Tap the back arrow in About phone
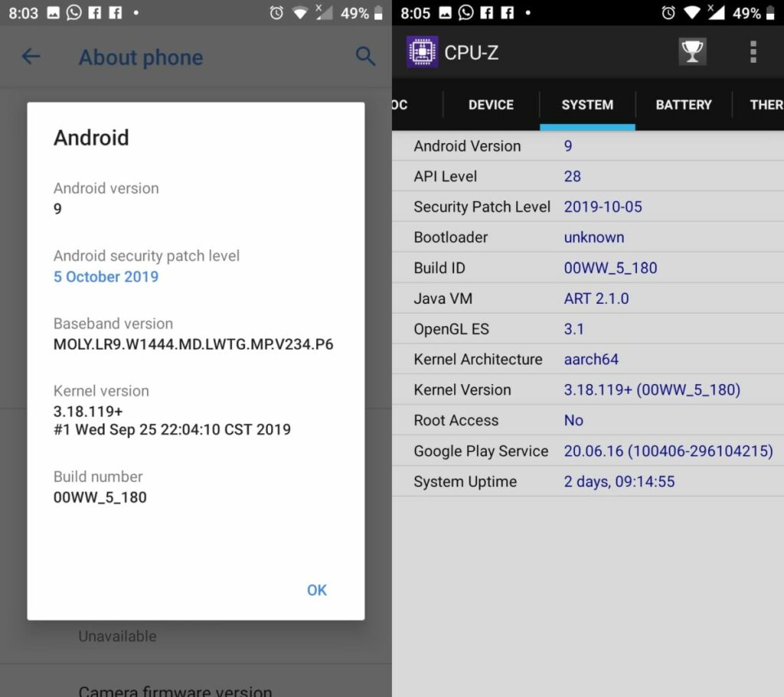This screenshot has height=697, width=784. (x=31, y=57)
